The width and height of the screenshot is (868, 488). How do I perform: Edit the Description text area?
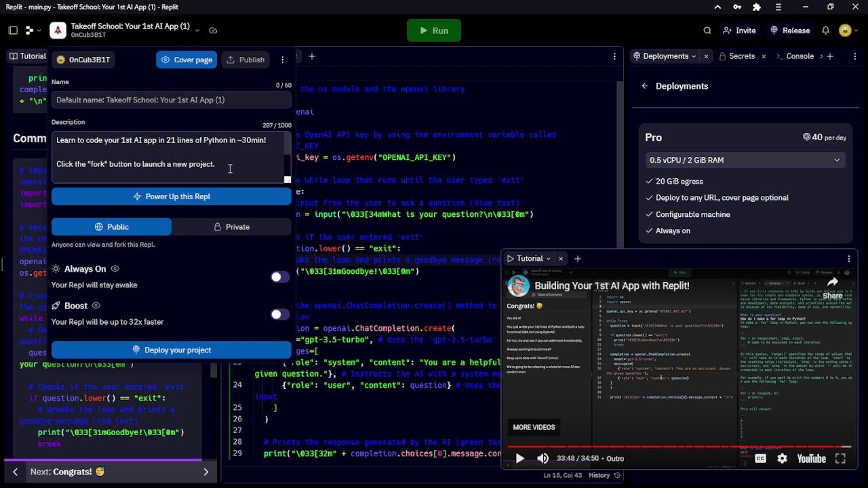tap(167, 157)
